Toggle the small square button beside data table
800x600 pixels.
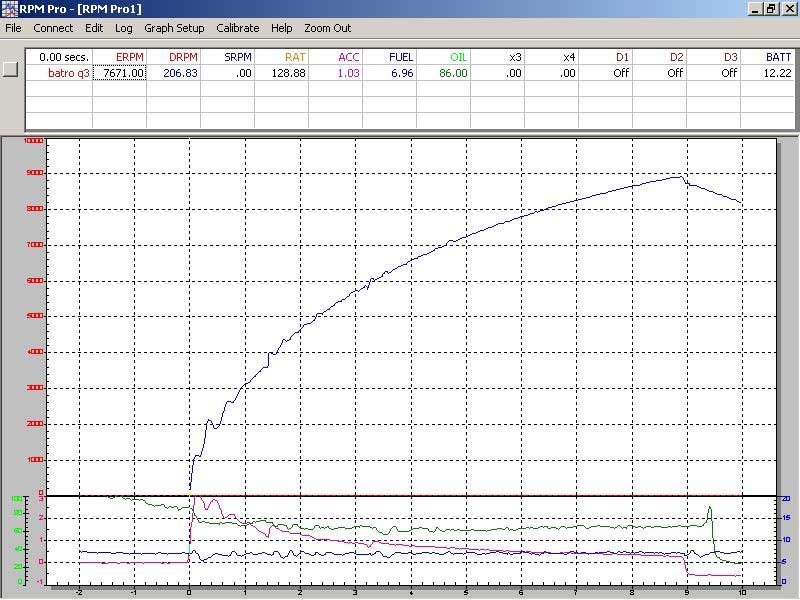point(11,69)
